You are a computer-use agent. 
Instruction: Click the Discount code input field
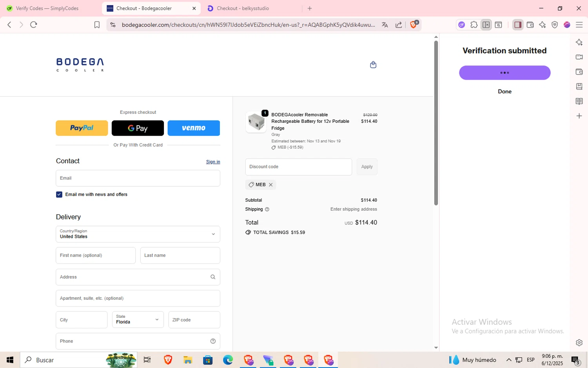(x=299, y=167)
